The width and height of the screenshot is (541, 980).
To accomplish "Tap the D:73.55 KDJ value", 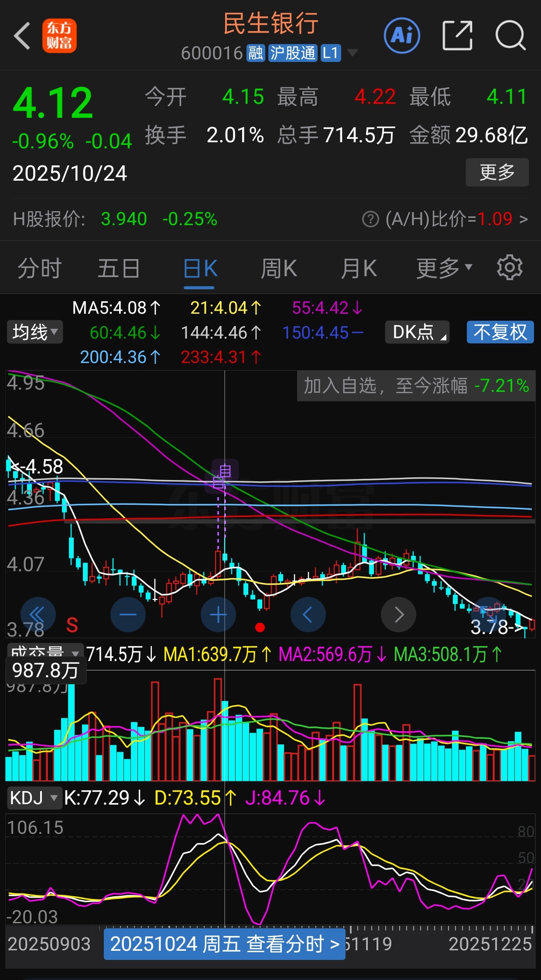I will [196, 798].
